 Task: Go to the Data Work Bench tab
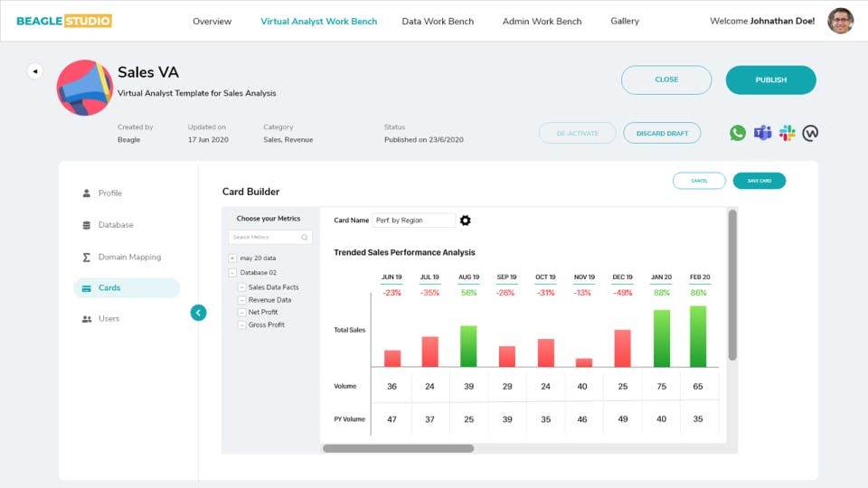click(438, 21)
